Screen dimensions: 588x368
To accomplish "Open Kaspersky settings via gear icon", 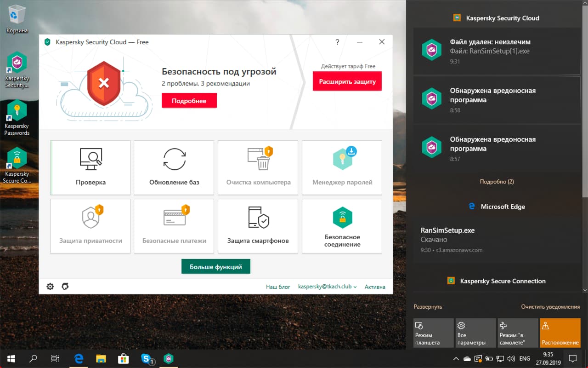I will (50, 286).
